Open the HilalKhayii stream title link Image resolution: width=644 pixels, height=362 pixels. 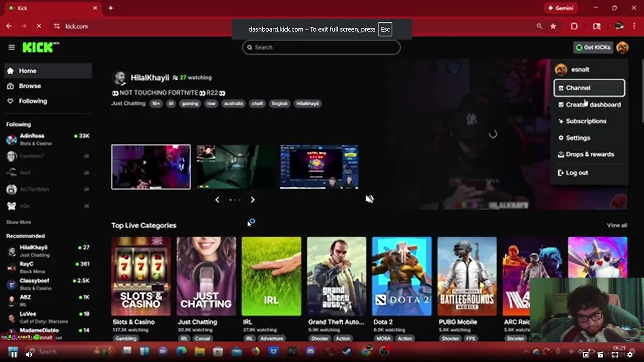coord(169,93)
